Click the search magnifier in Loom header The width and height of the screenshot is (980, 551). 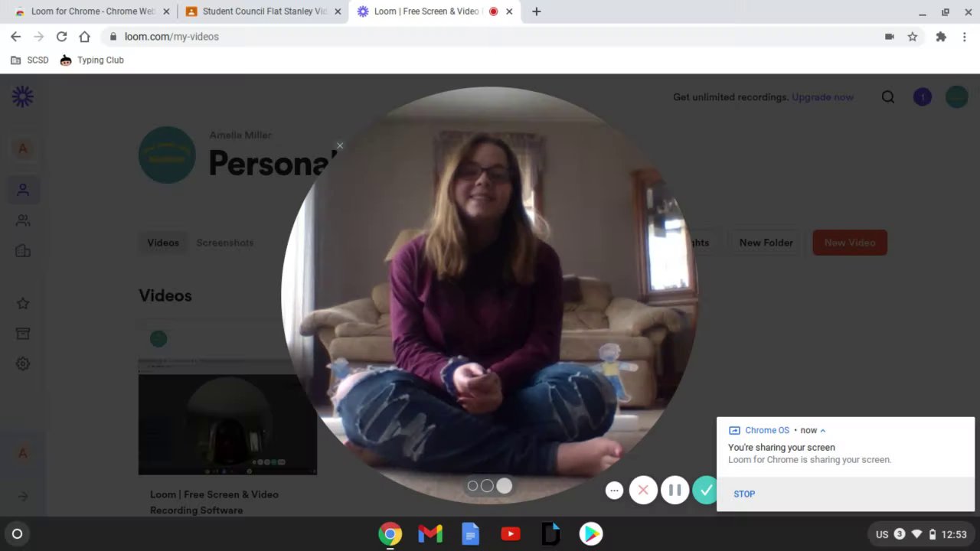click(888, 97)
